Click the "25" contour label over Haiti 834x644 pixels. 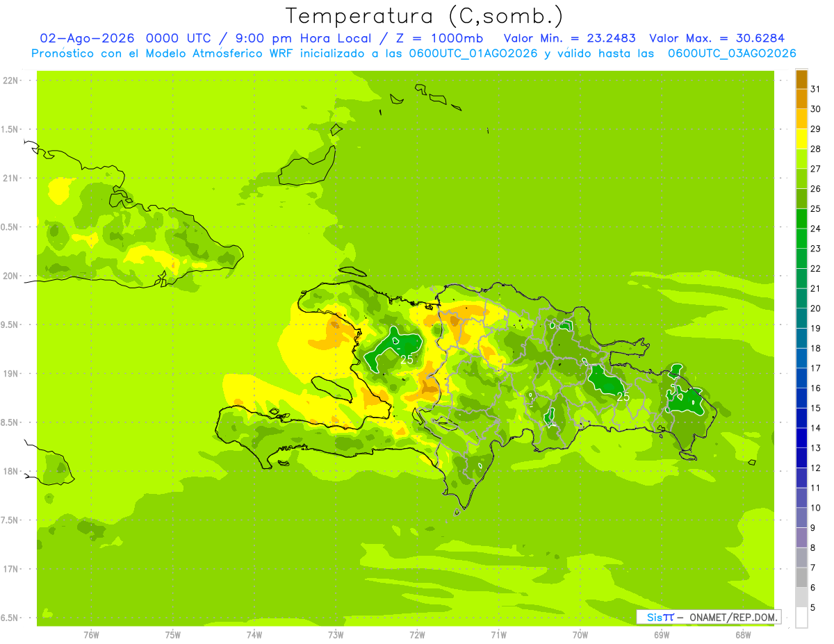407,359
